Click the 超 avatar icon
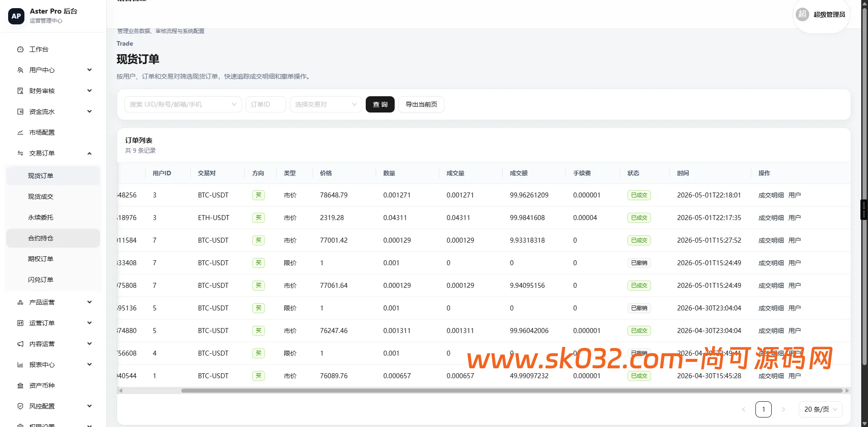This screenshot has width=868, height=427. (x=802, y=14)
